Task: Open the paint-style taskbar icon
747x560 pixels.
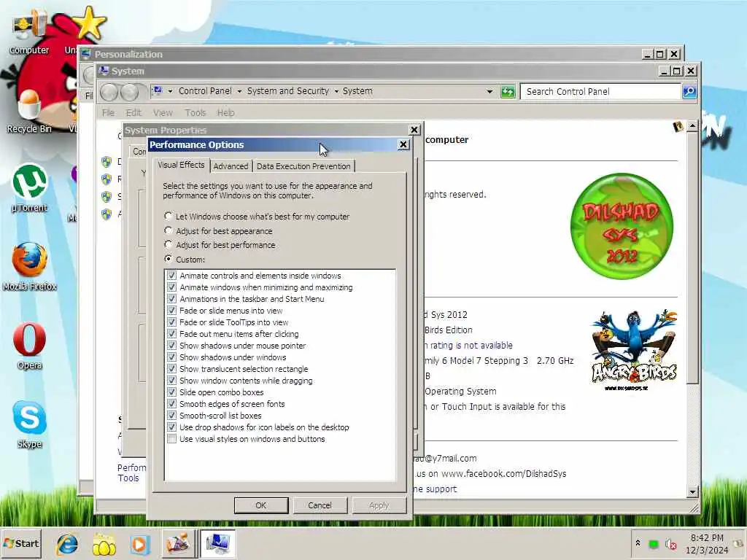Action: point(178,544)
